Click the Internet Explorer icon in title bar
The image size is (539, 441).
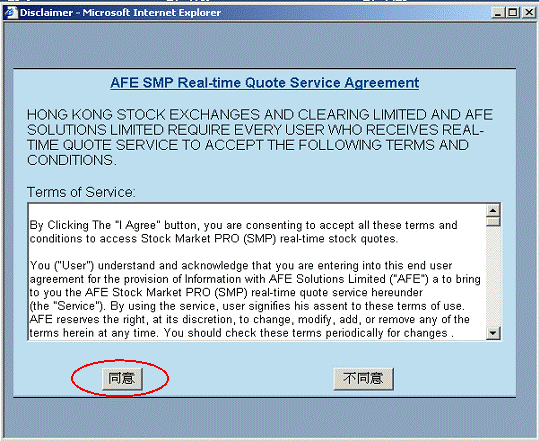[10, 13]
